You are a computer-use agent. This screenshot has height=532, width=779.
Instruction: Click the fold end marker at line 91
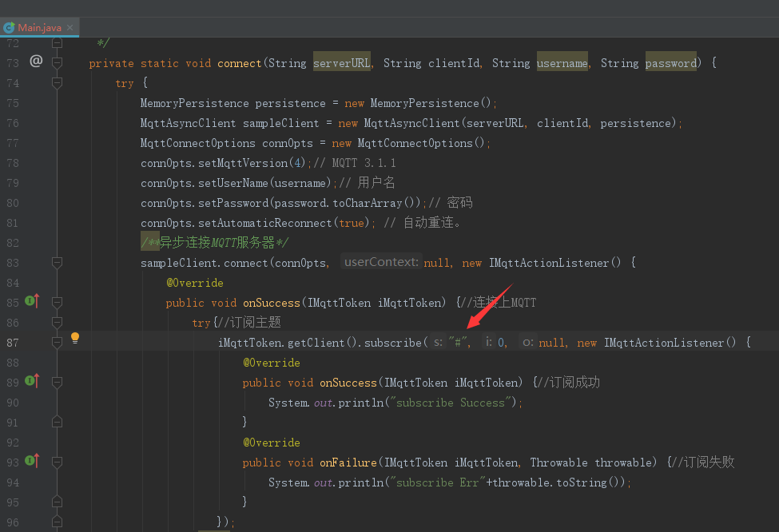coord(58,422)
